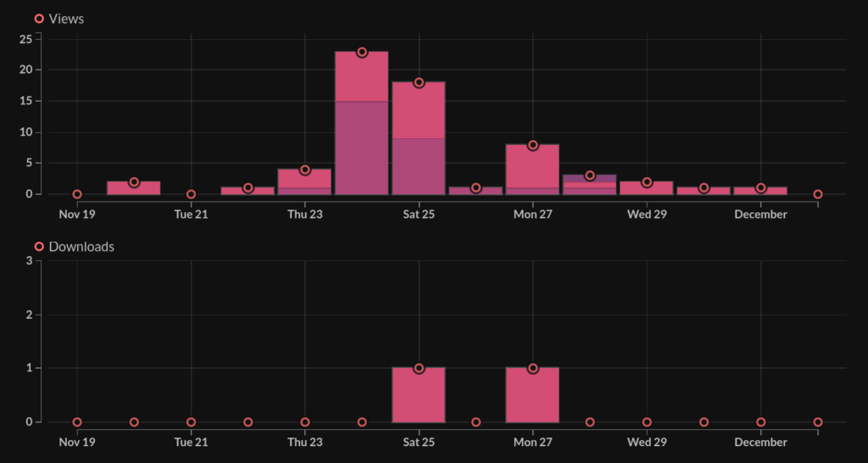Click the Views y-axis value 15
This screenshot has width=868, height=463.
click(x=26, y=102)
